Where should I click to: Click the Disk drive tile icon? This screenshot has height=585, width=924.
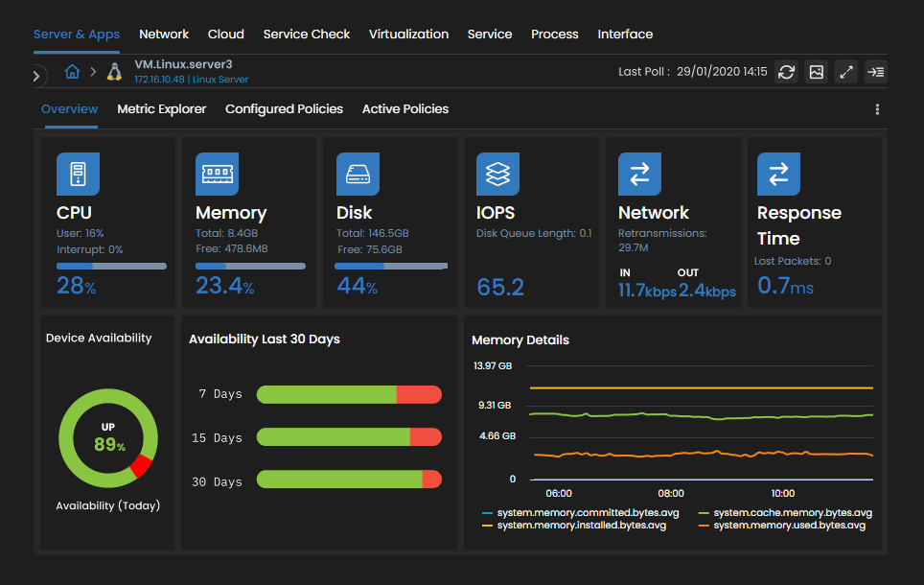coord(358,174)
